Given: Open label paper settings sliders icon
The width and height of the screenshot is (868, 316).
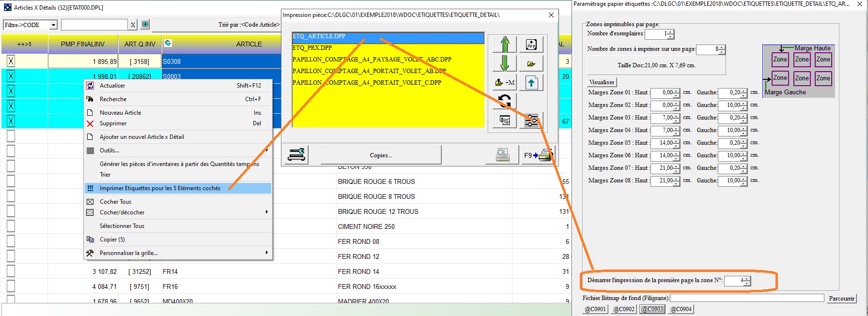Looking at the screenshot, I should (531, 120).
